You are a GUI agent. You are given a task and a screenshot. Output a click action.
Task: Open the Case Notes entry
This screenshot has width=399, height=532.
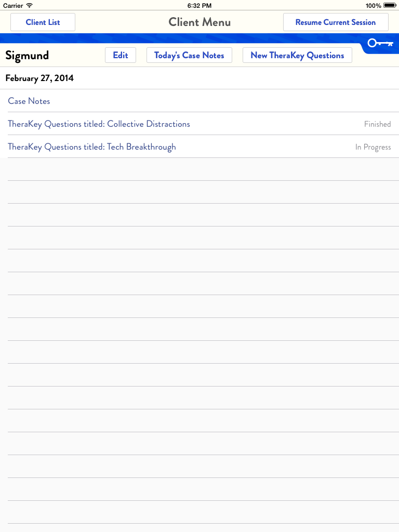click(x=29, y=101)
